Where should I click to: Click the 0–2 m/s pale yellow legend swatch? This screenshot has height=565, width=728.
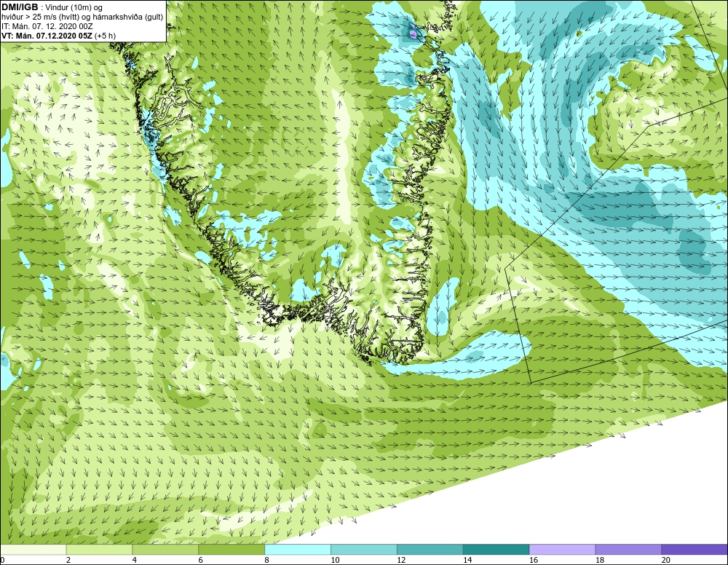point(33,550)
